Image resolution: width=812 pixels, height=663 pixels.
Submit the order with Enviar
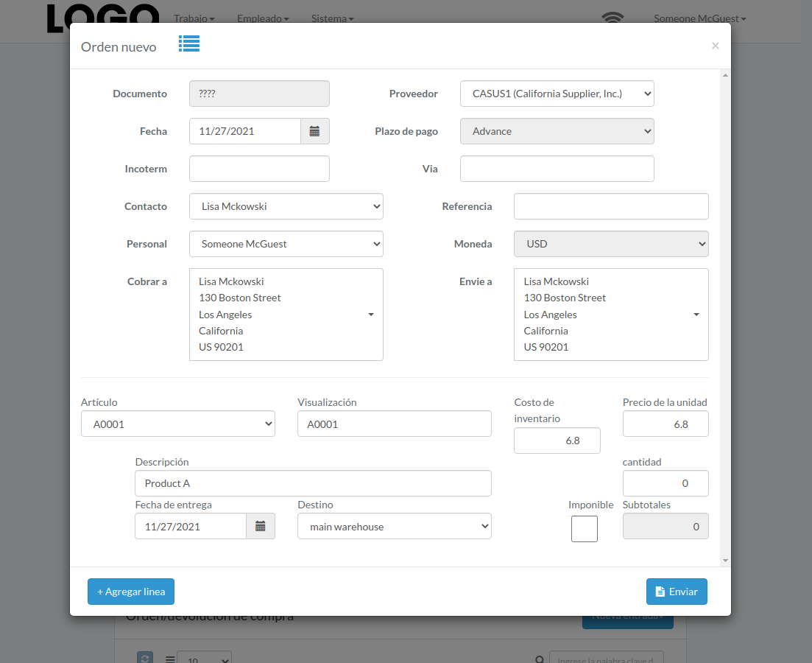[x=677, y=592]
